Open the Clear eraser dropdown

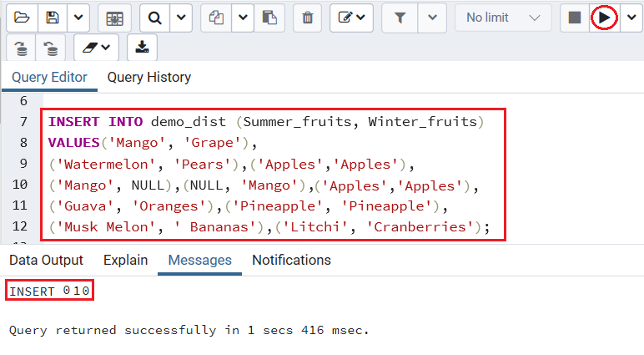point(96,48)
